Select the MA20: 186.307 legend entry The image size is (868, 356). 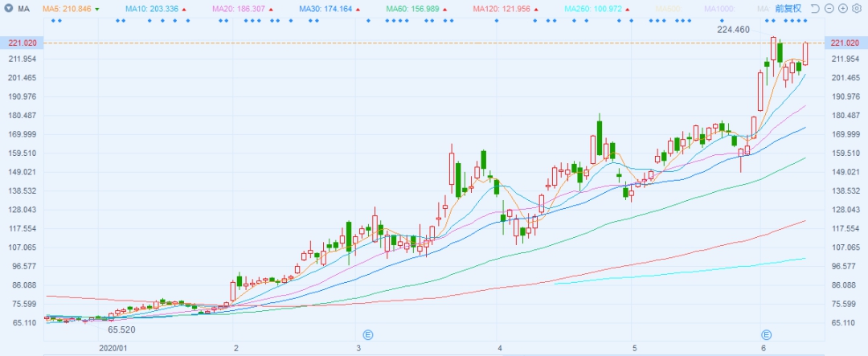click(238, 9)
